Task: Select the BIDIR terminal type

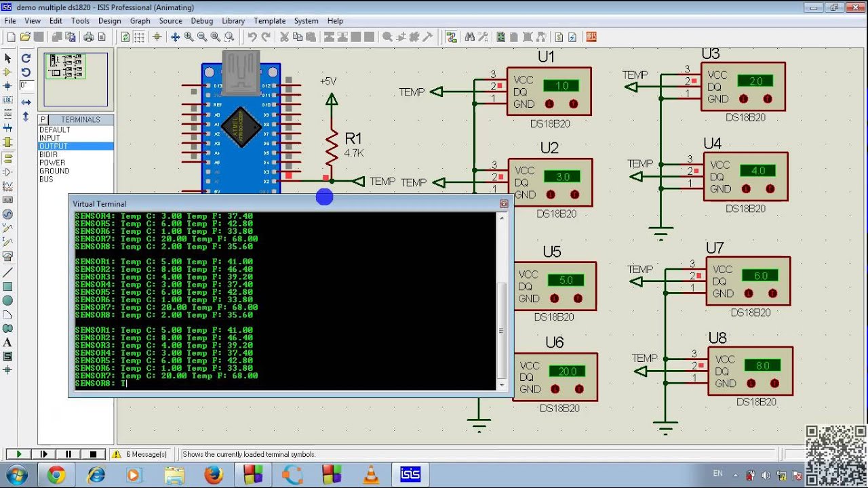Action: (x=48, y=155)
